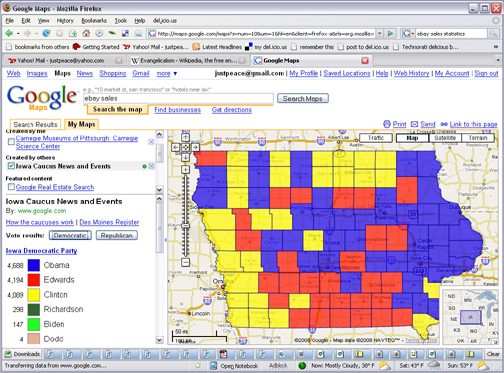The height and width of the screenshot is (373, 504).
Task: Show Republican vote results
Action: tap(117, 235)
